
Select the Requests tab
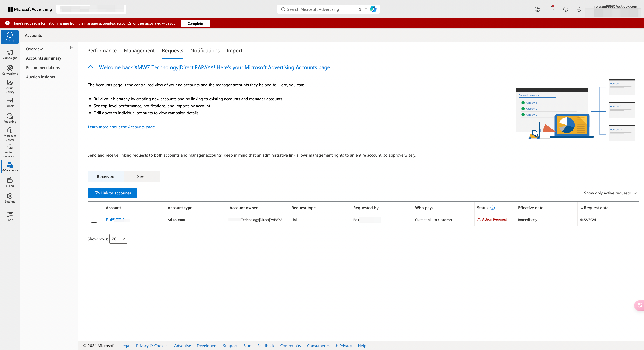tap(172, 51)
